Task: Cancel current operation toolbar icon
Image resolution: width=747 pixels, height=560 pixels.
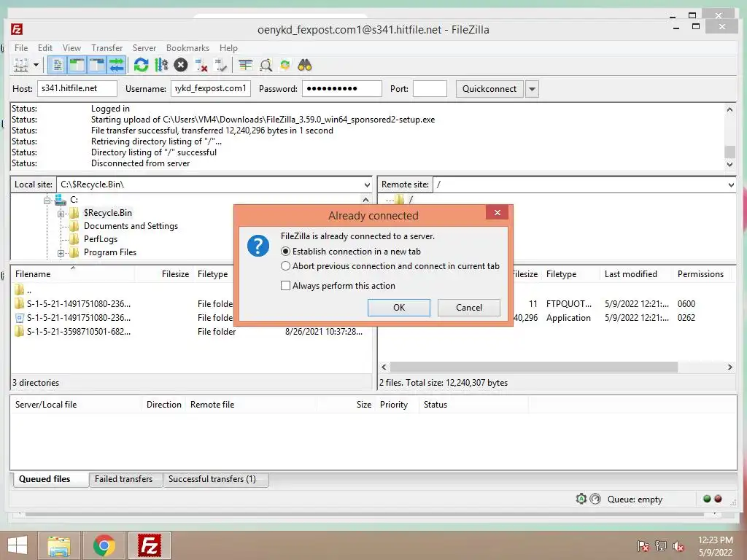Action: [x=181, y=65]
